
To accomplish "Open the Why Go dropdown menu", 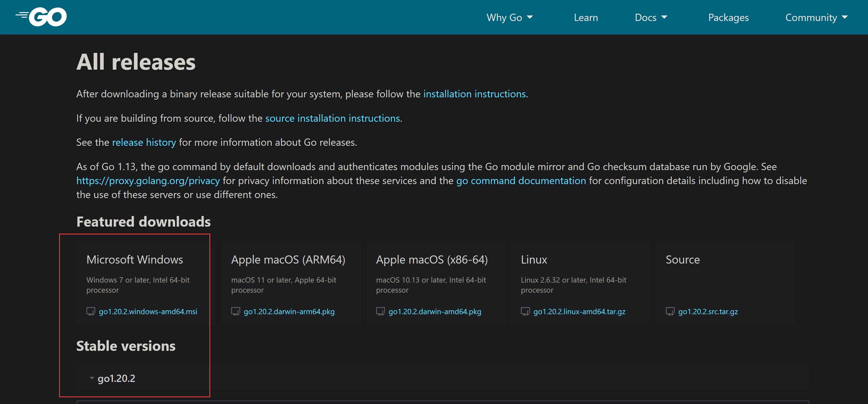I will coord(509,18).
